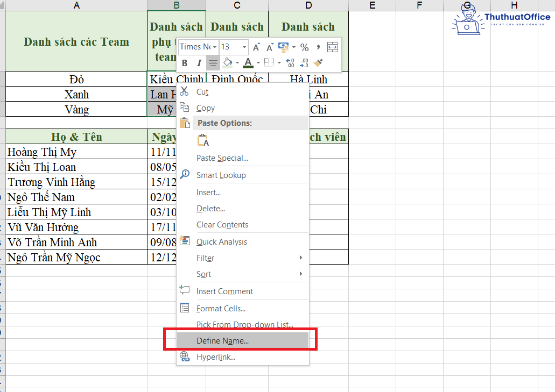Open the font size dropdown
Screen dimensions: 555x392
point(244,47)
